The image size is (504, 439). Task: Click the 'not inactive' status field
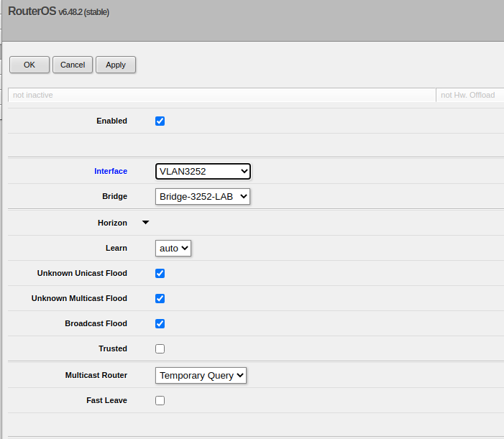[x=221, y=95]
